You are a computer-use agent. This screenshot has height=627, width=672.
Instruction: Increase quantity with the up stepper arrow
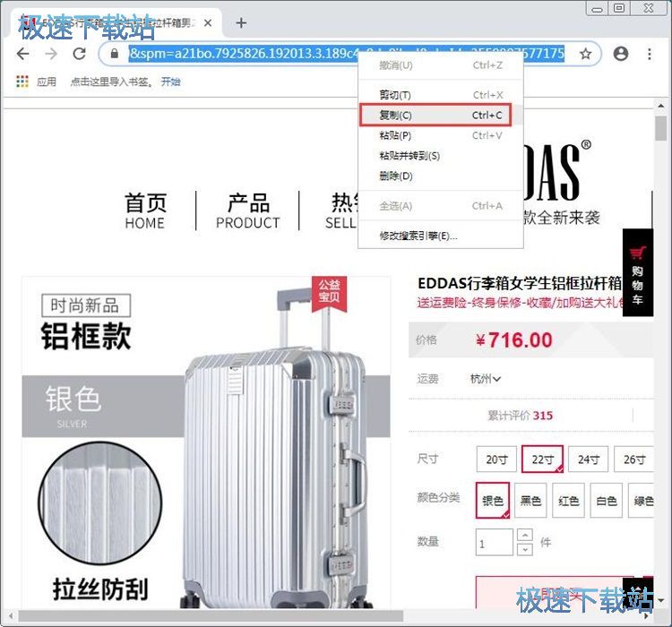tap(525, 535)
